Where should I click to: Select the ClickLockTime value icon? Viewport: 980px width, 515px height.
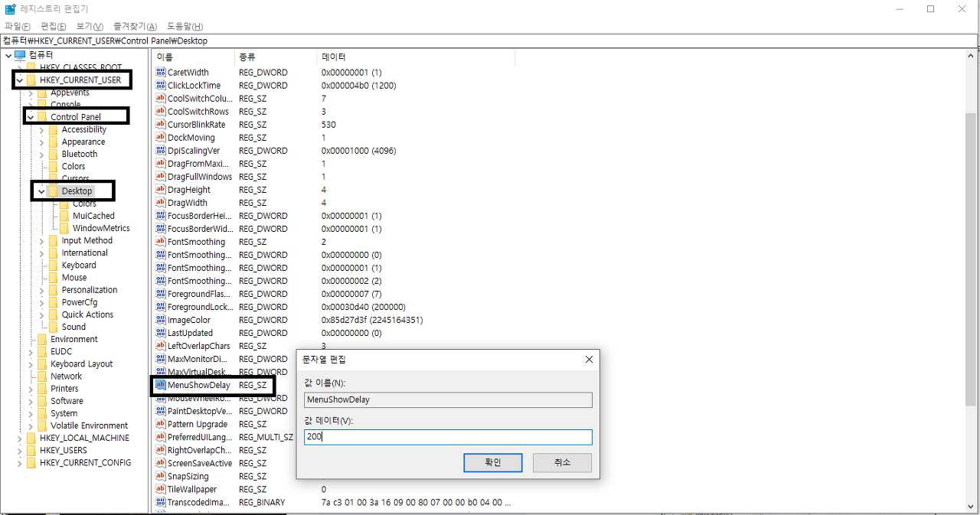coord(161,85)
